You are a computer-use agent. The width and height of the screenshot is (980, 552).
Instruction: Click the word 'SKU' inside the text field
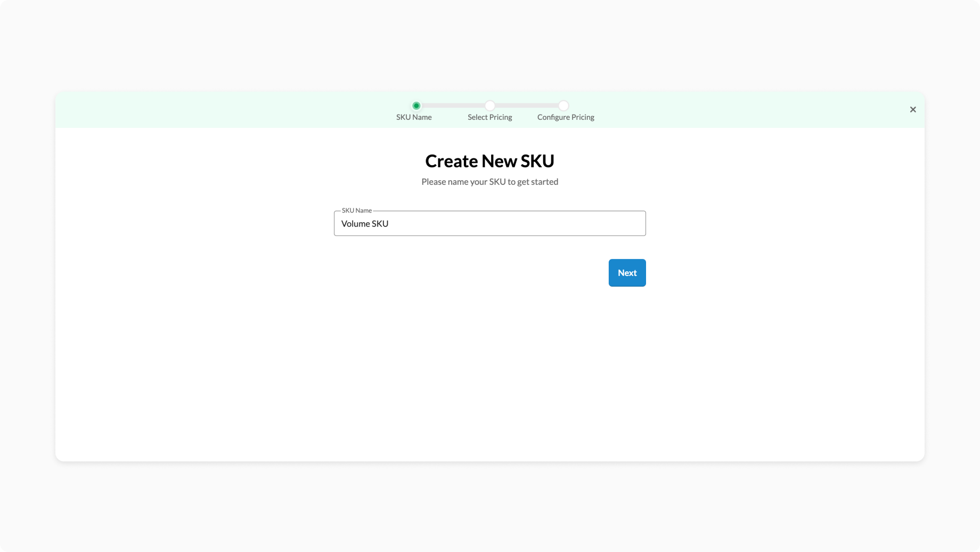click(380, 224)
